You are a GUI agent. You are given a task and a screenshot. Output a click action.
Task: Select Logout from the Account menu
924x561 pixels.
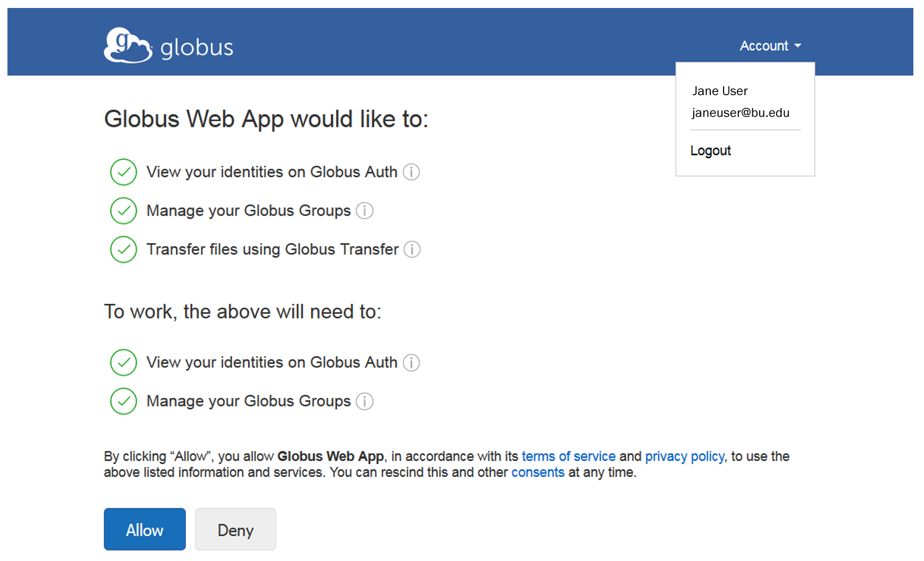tap(710, 151)
